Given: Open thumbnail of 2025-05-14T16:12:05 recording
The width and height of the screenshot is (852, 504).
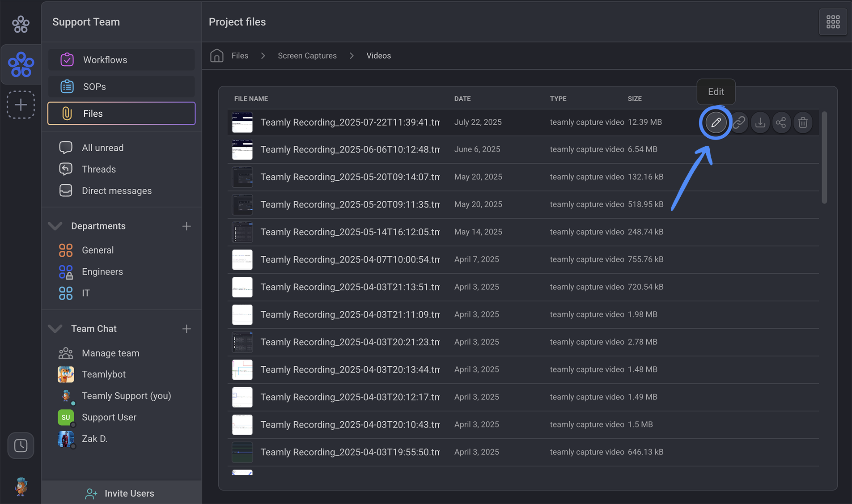Looking at the screenshot, I should (242, 232).
